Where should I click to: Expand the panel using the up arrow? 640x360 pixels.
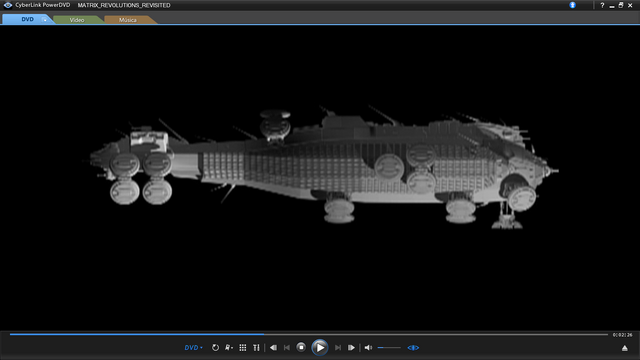click(624, 348)
